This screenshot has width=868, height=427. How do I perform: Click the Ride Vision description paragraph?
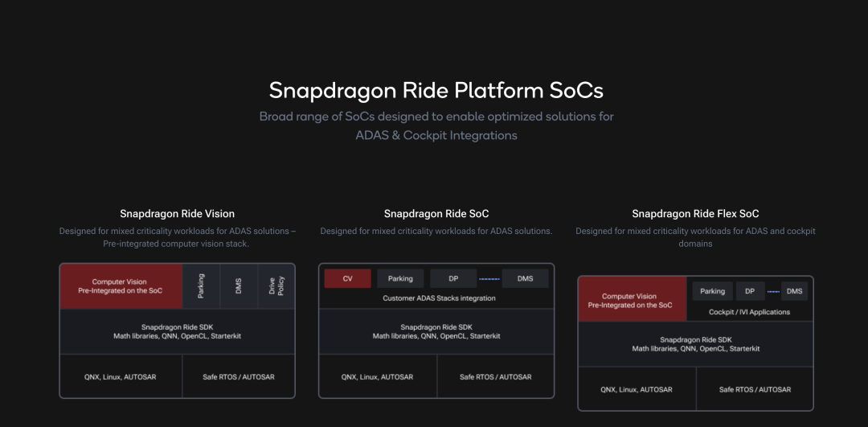click(177, 237)
